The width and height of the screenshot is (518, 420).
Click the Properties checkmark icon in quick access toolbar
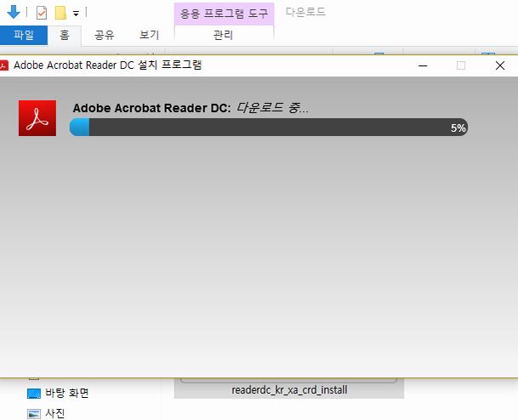[42, 13]
